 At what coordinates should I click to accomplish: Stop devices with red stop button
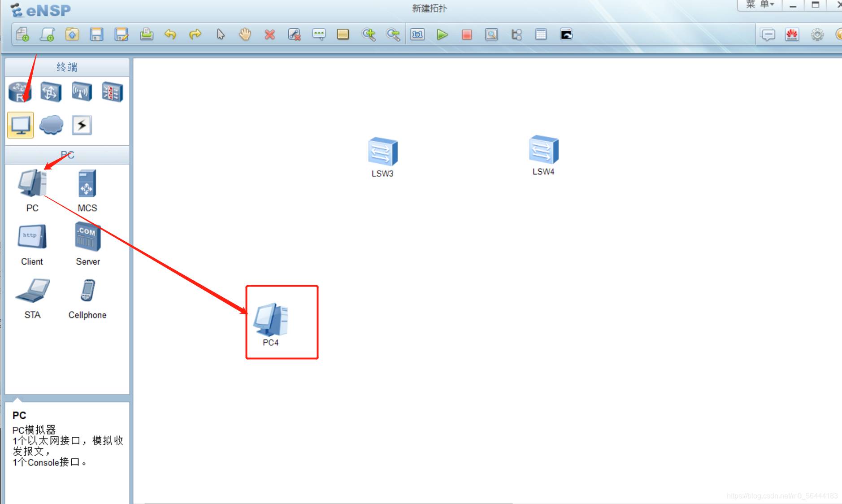tap(467, 35)
